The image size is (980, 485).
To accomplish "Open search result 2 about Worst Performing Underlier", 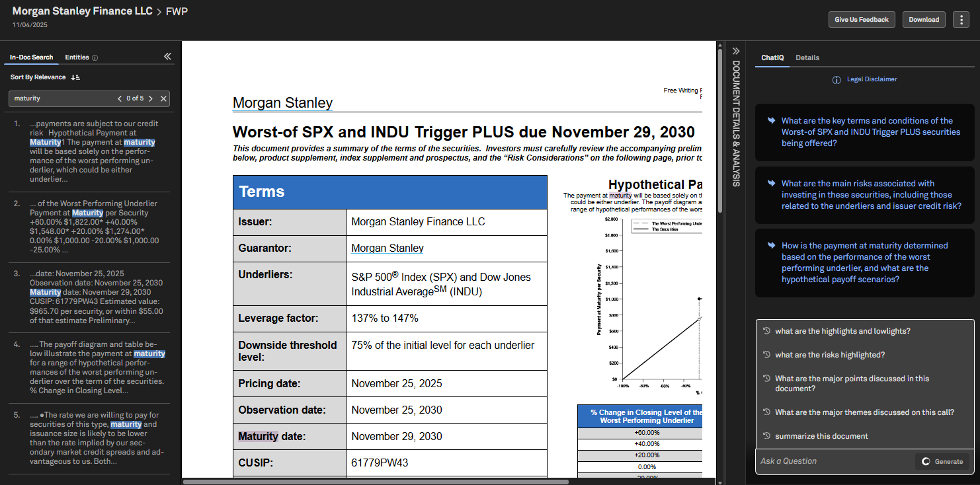I will tap(89, 227).
